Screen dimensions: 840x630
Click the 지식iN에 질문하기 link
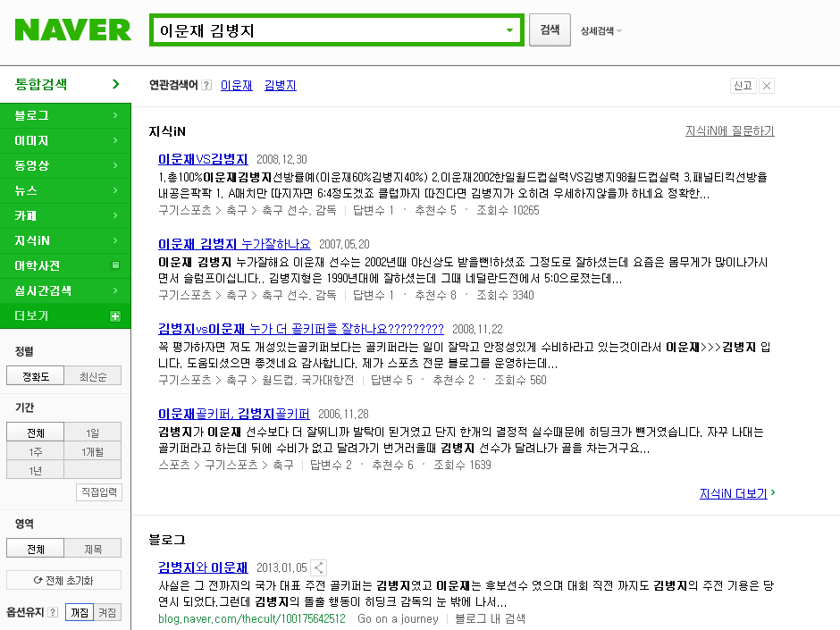(x=730, y=130)
